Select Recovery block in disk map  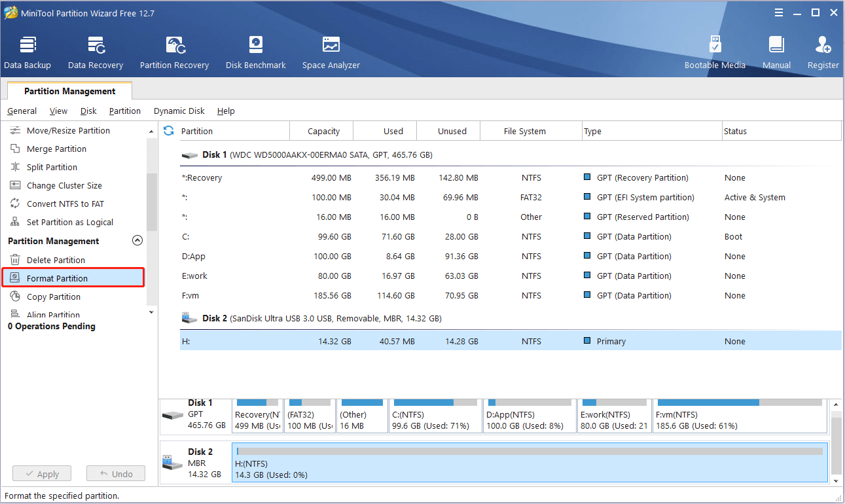coord(257,416)
